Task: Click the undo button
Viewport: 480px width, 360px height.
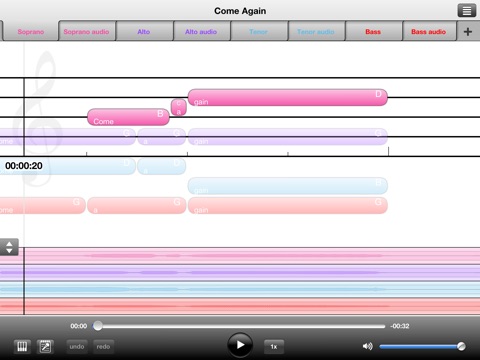Action: point(77,347)
